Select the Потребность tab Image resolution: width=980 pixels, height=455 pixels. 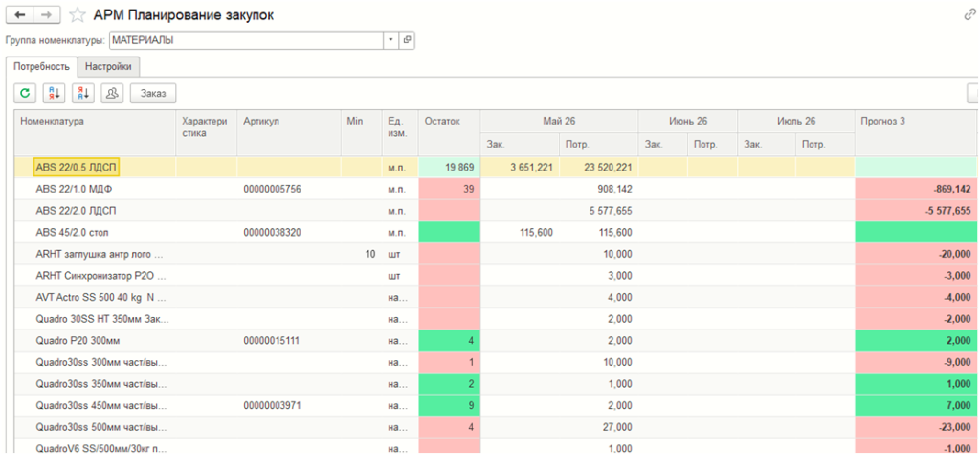pos(41,66)
